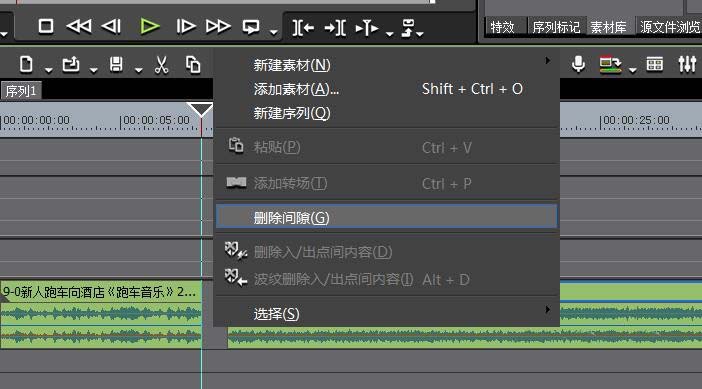Screen dimensions: 702x389
Task: Open dropdown next to New document icon
Action: tap(48, 69)
